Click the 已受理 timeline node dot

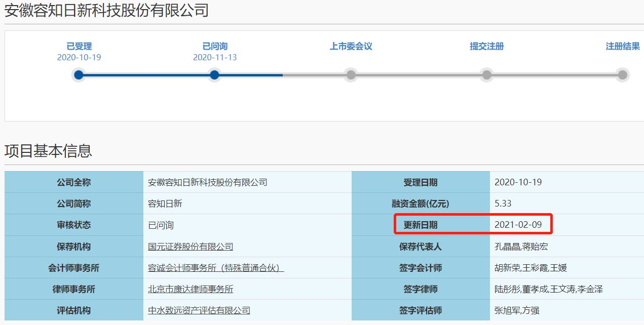tap(79, 75)
